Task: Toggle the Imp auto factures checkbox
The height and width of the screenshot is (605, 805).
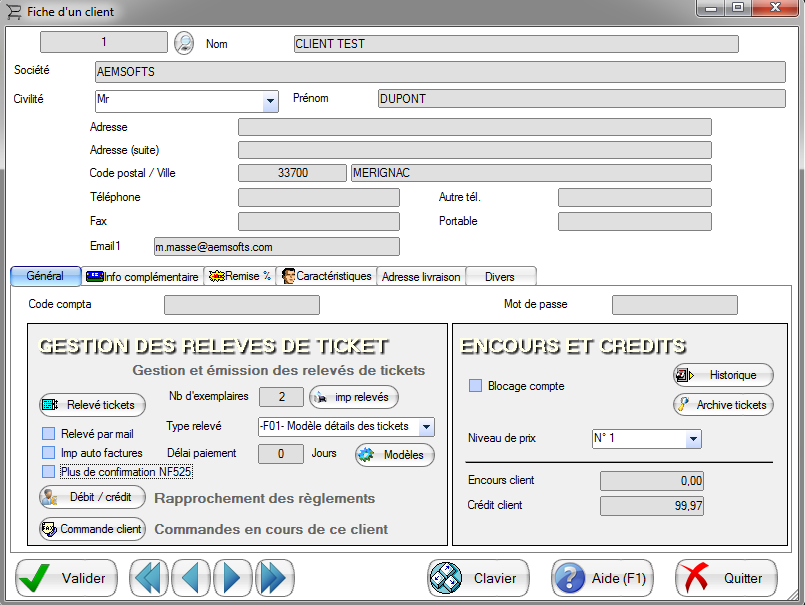Action: 48,453
